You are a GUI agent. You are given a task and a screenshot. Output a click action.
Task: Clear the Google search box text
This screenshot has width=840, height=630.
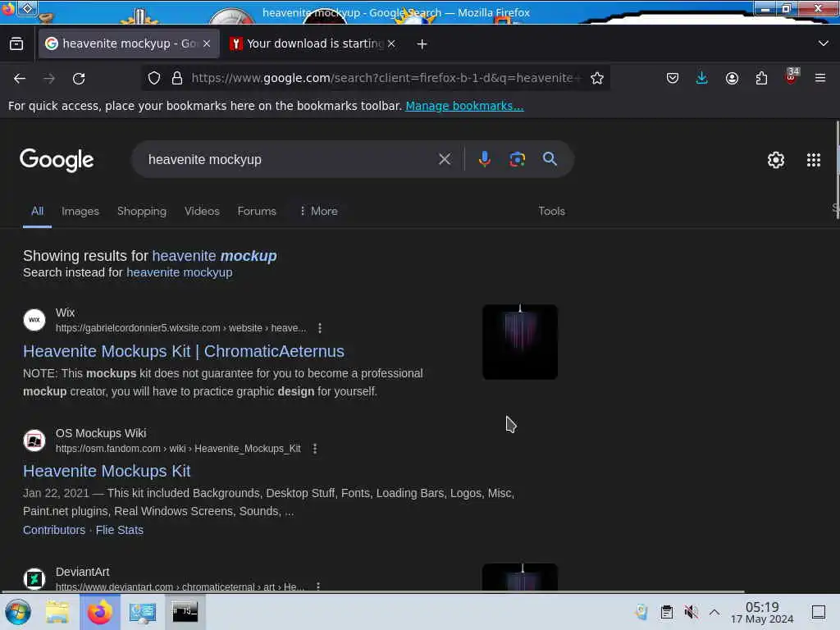(x=444, y=159)
